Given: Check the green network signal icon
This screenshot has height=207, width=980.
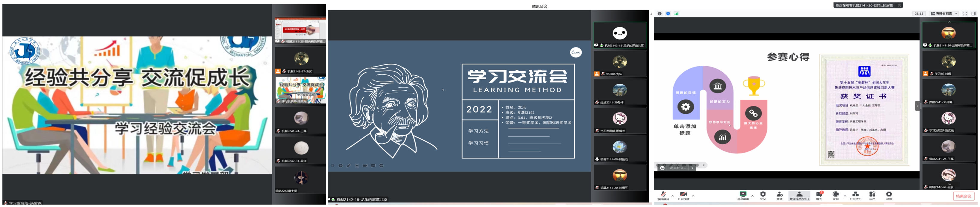Looking at the screenshot, I should [676, 14].
